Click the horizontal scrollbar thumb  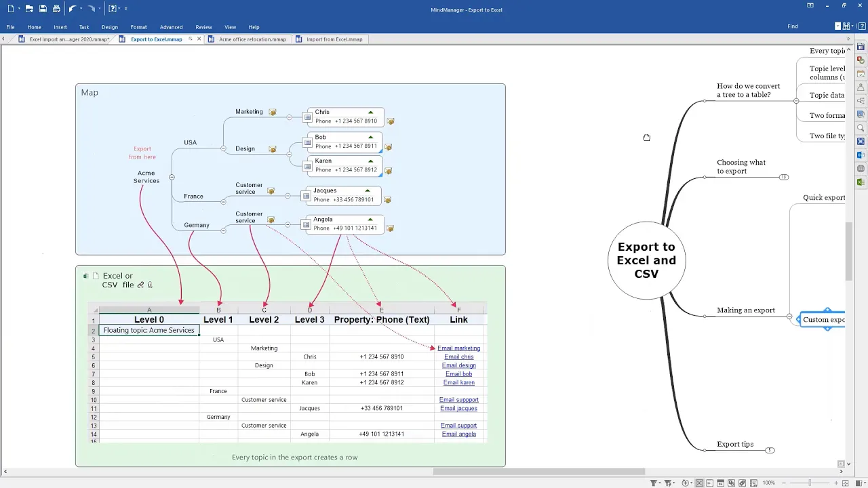click(x=539, y=472)
